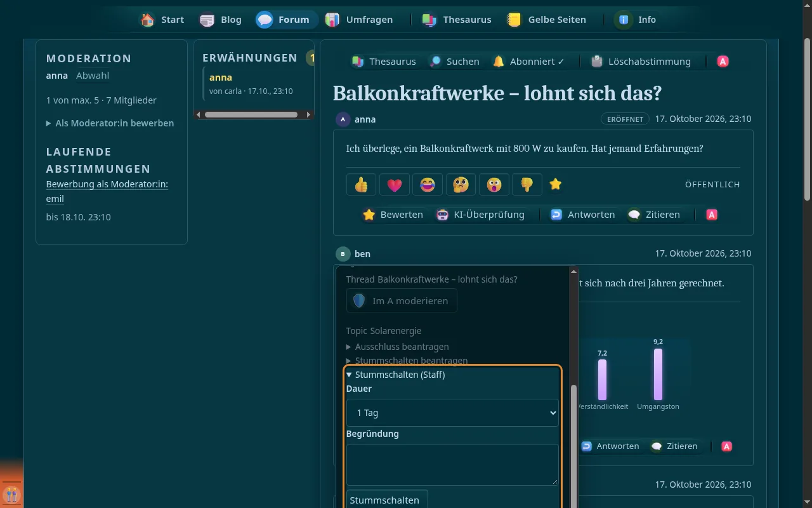Click the Abwahl link next to anna
The height and width of the screenshot is (508, 812).
93,76
